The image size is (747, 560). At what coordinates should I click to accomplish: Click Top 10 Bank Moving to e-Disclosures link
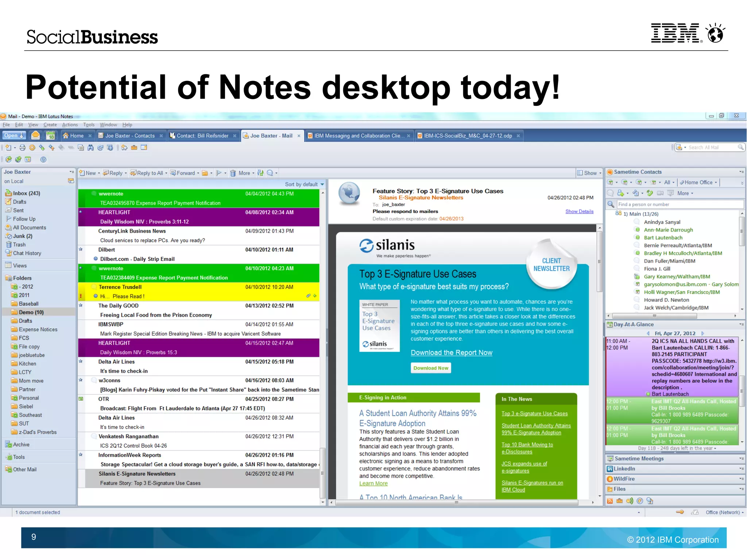527,448
